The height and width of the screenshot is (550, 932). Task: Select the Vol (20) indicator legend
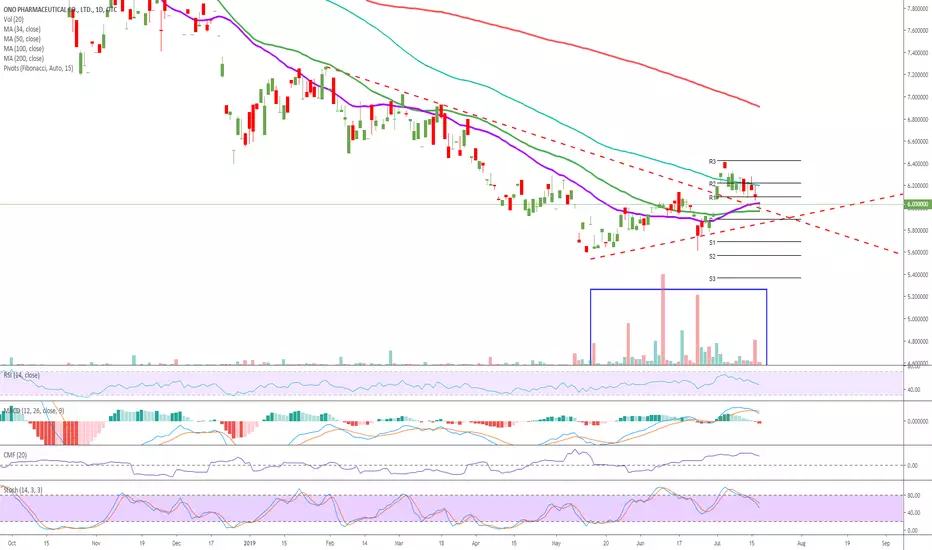point(14,20)
